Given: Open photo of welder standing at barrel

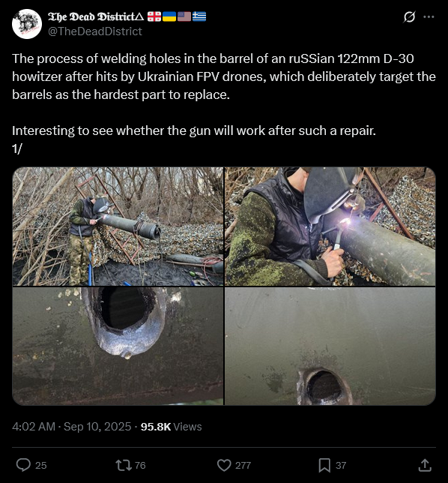Looking at the screenshot, I should point(118,226).
